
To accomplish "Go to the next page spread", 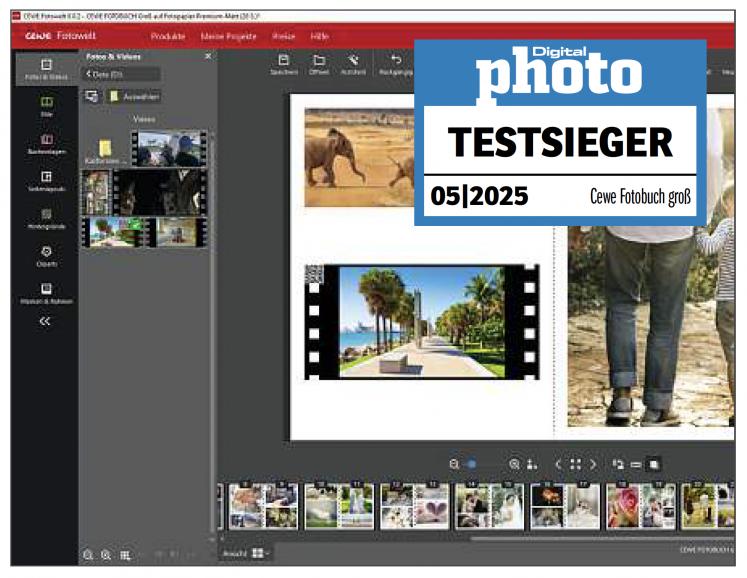I will point(593,464).
